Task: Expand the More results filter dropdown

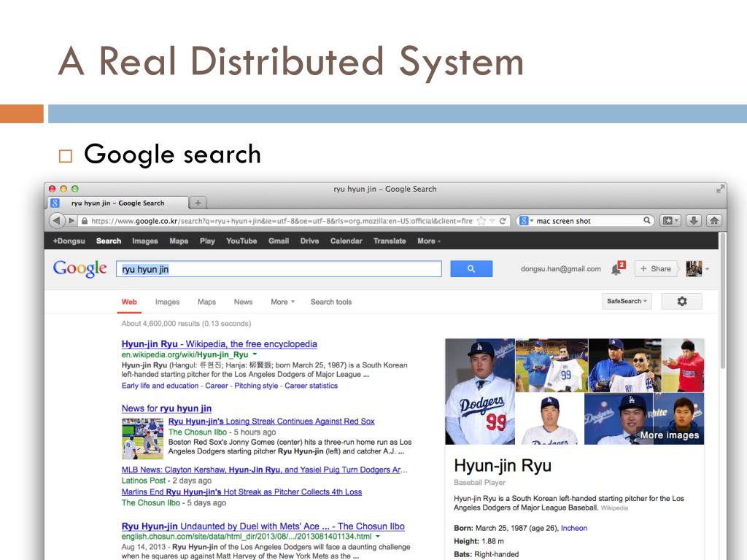Action: pos(283,302)
